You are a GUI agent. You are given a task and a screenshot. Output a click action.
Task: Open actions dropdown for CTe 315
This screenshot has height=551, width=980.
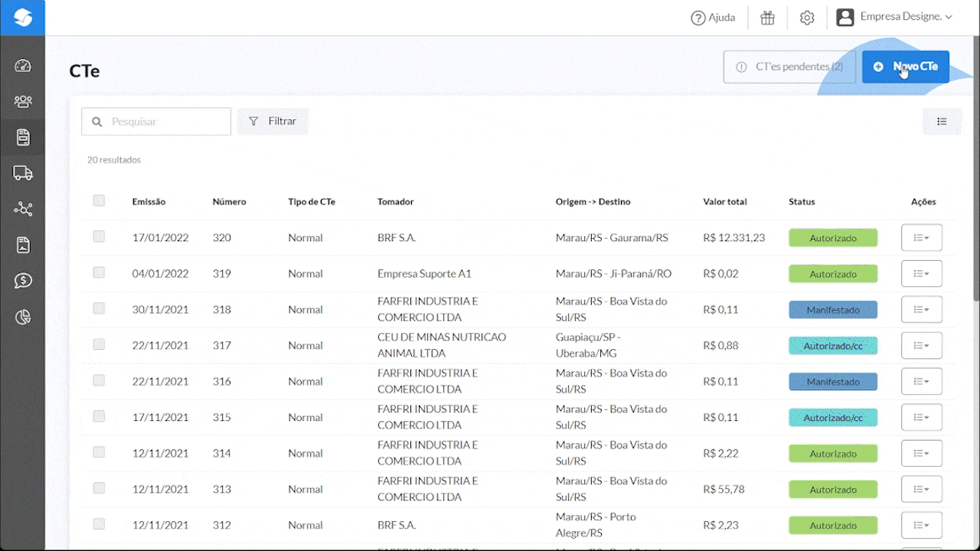pos(922,418)
